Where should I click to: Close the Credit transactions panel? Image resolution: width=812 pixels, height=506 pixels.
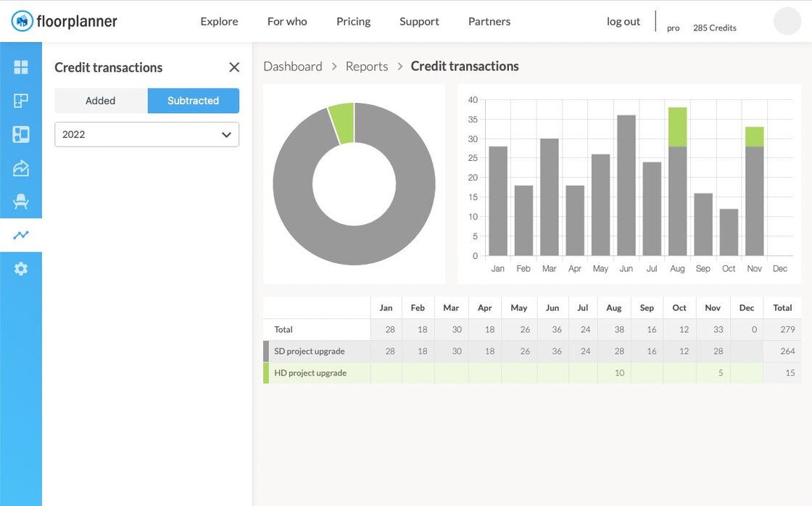(x=234, y=67)
